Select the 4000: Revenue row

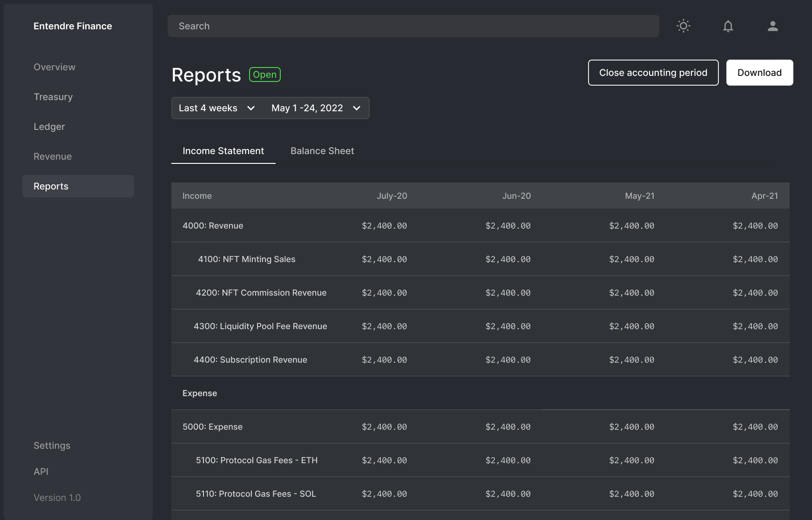[x=213, y=226]
